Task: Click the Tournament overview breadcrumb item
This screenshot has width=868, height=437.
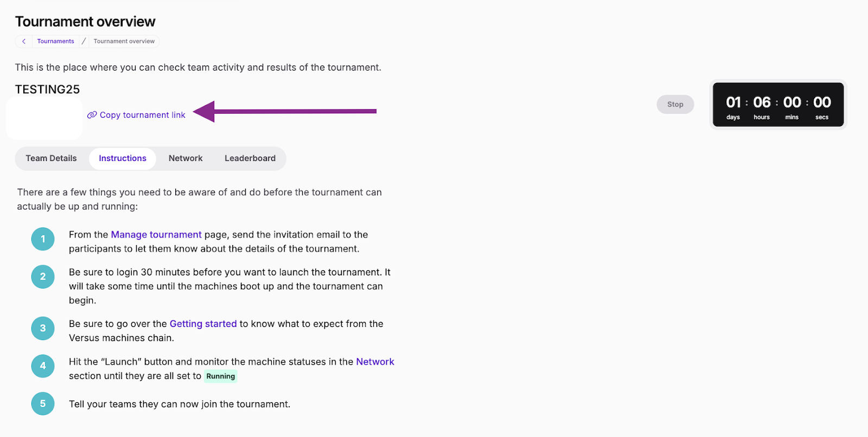Action: click(x=124, y=41)
